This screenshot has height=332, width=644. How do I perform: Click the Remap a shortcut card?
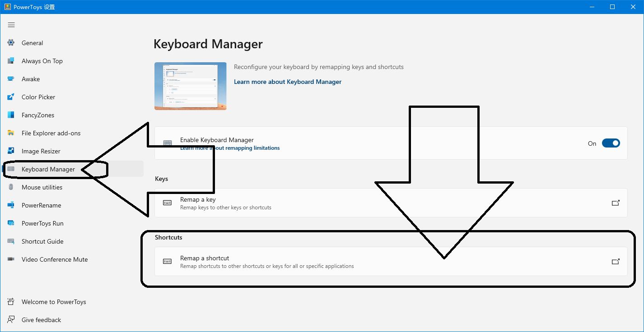(391, 262)
